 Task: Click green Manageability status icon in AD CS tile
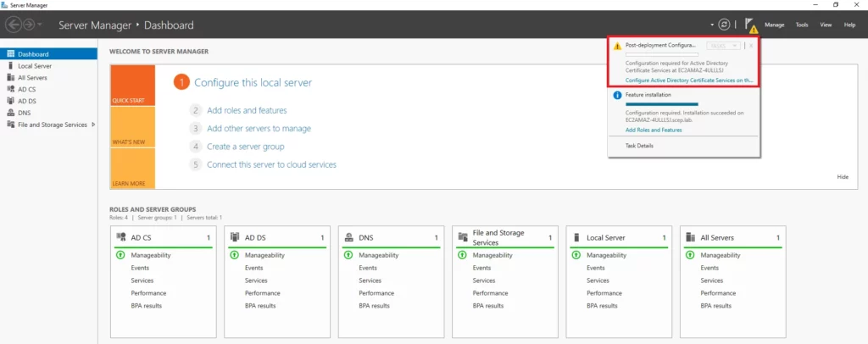coord(120,256)
